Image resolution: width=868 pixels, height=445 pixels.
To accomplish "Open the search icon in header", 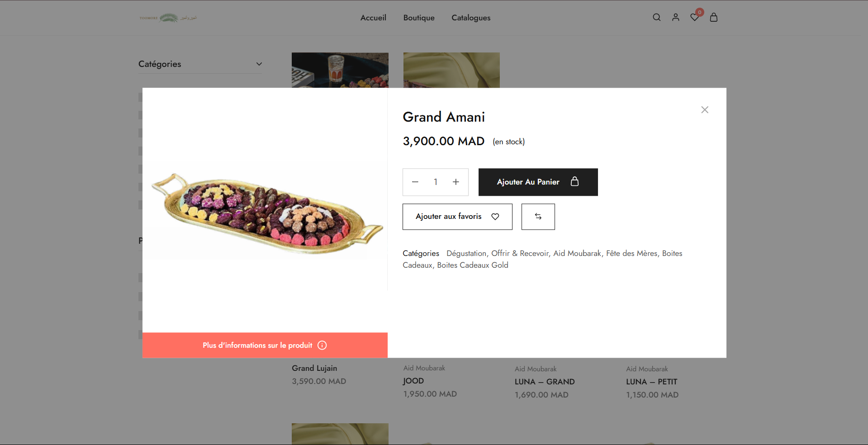I will click(x=656, y=18).
